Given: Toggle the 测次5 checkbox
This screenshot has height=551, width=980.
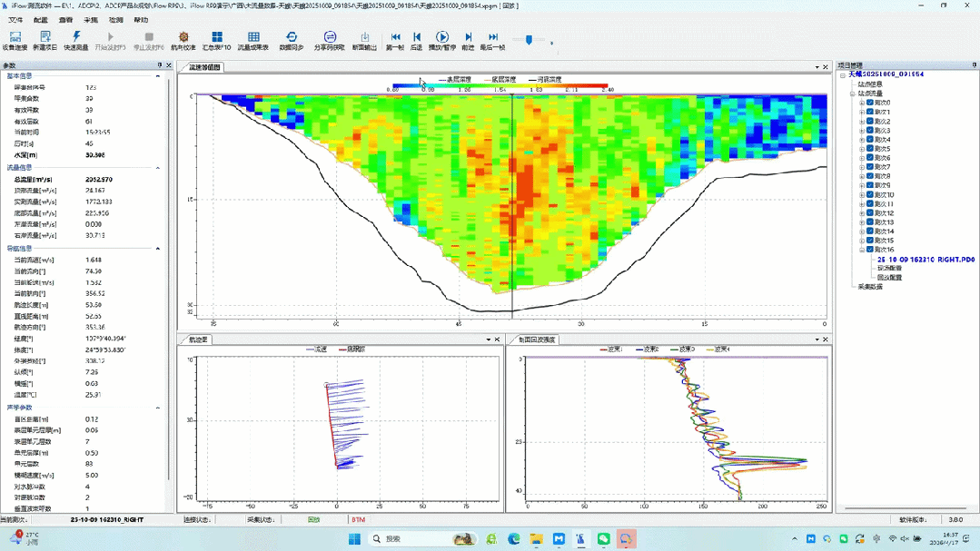Looking at the screenshot, I should tap(870, 149).
